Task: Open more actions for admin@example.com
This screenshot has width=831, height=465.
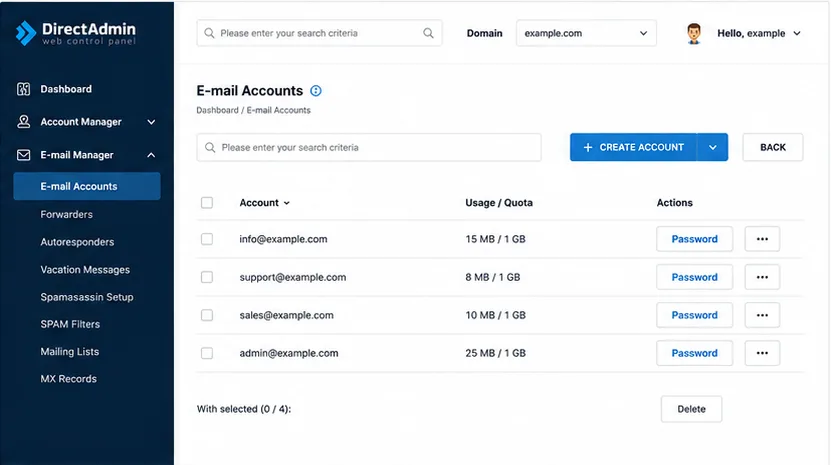Action: click(x=762, y=353)
